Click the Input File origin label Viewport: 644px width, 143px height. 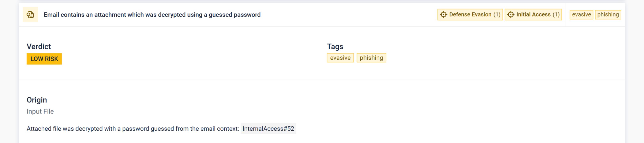tap(40, 111)
